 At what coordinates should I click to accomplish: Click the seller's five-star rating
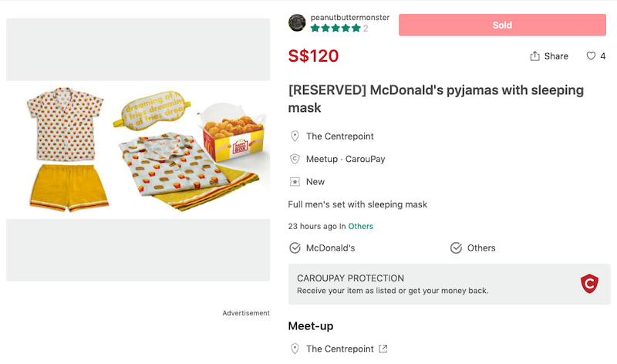(x=335, y=29)
